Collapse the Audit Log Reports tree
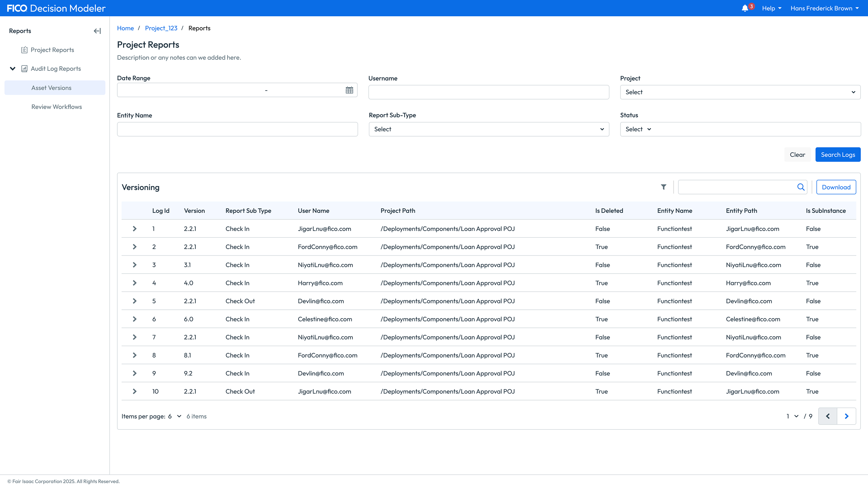Viewport: 868px width, 488px height. click(x=13, y=69)
